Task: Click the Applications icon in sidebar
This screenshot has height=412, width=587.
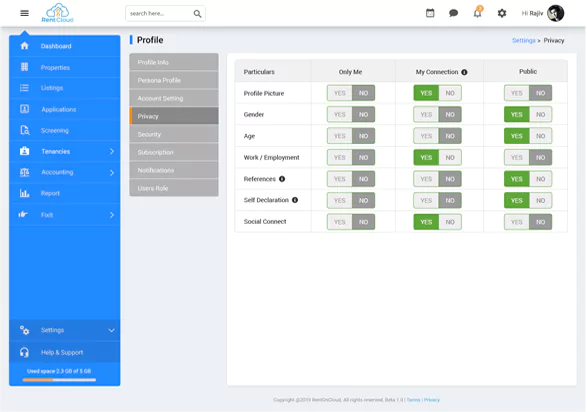Action: [x=24, y=109]
